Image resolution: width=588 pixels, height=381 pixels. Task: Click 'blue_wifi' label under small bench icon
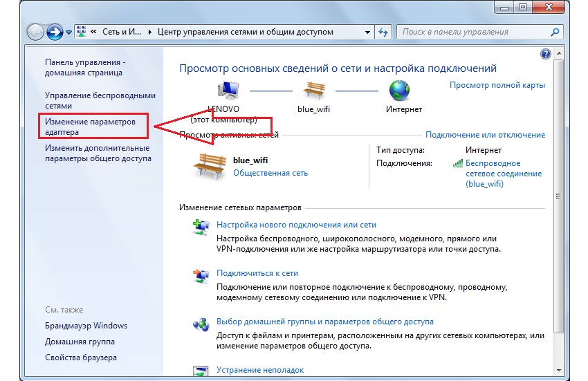pyautogui.click(x=313, y=109)
